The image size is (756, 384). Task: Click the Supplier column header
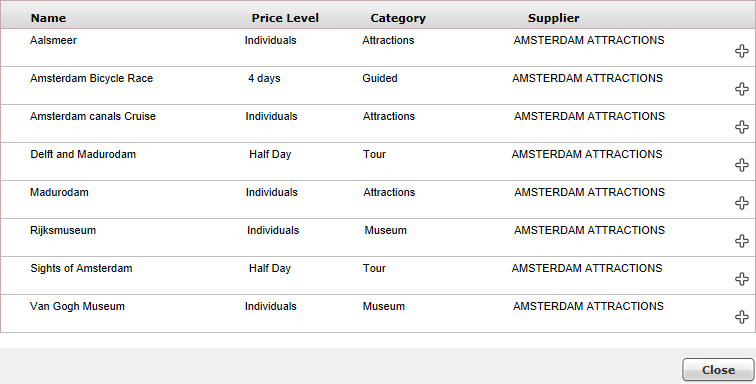point(554,18)
